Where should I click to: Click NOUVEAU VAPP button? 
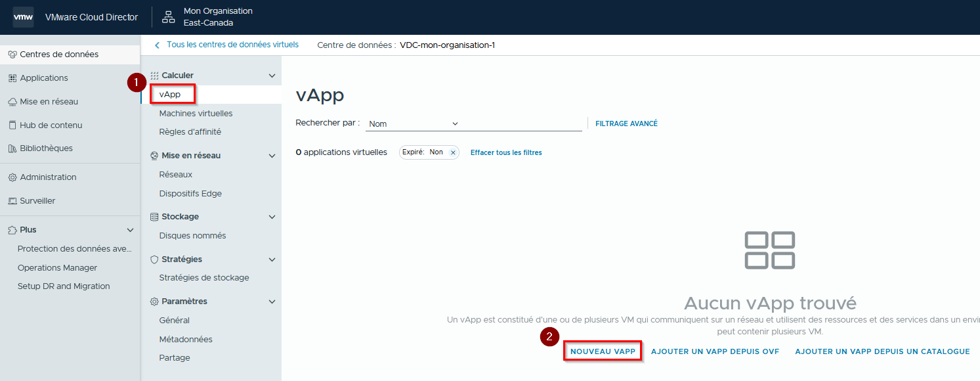603,351
